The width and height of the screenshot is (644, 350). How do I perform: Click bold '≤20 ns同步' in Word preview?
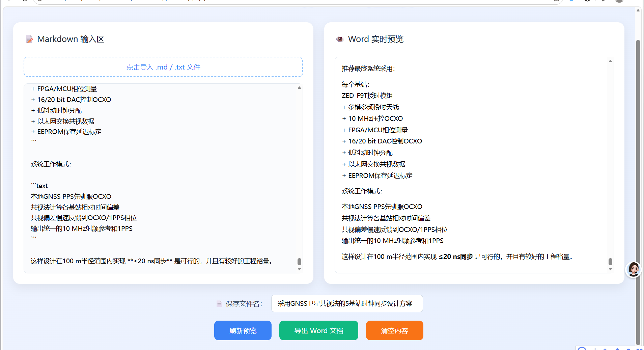click(x=456, y=257)
